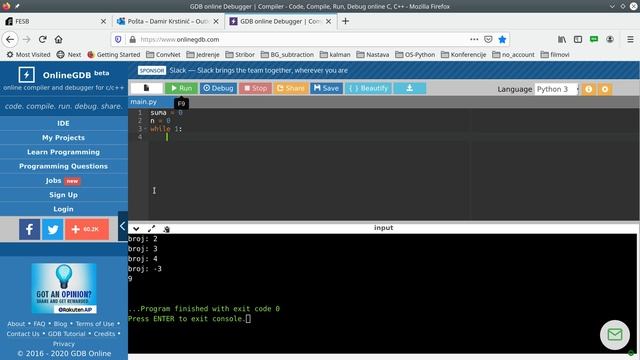
Task: Click the onlinegdb.com address bar
Action: click(x=302, y=40)
